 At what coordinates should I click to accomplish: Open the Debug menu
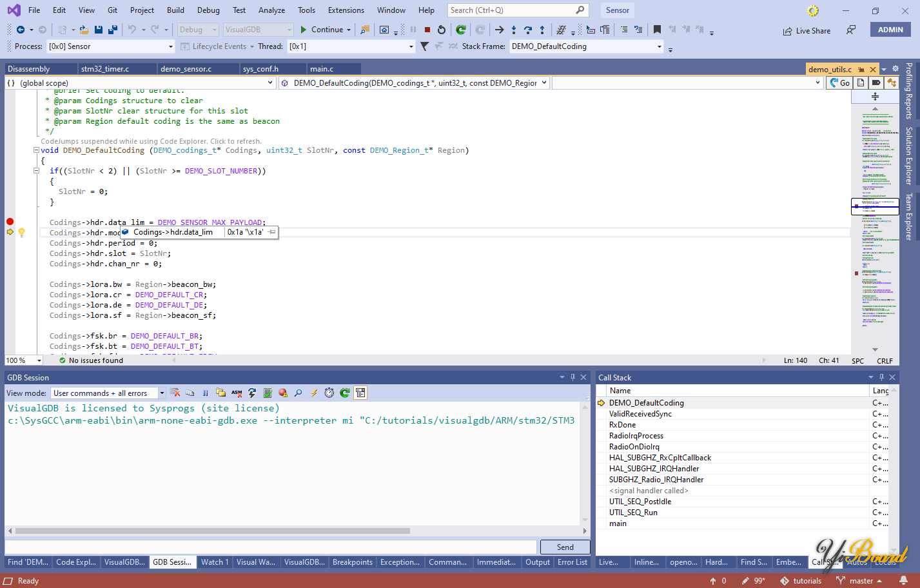pyautogui.click(x=208, y=10)
